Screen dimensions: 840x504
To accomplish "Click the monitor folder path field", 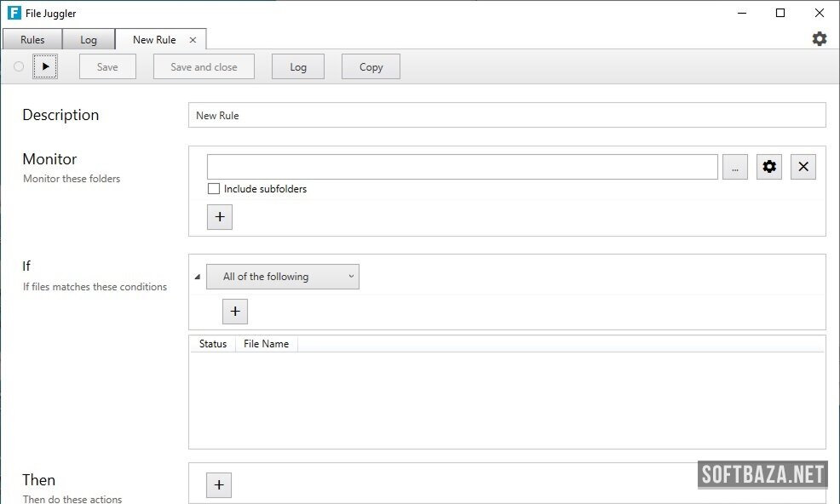I will point(462,167).
